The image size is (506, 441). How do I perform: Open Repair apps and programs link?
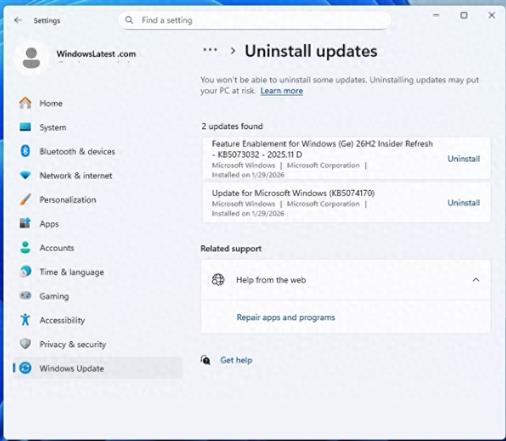286,317
